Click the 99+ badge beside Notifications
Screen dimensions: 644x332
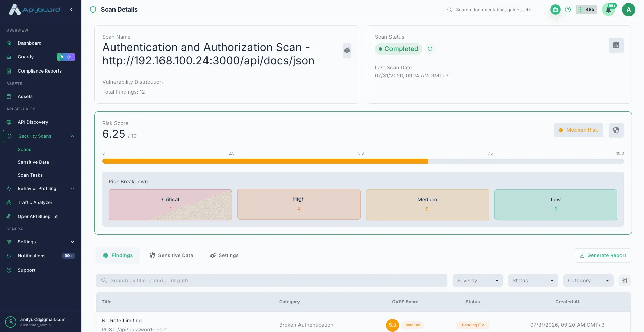[68, 256]
